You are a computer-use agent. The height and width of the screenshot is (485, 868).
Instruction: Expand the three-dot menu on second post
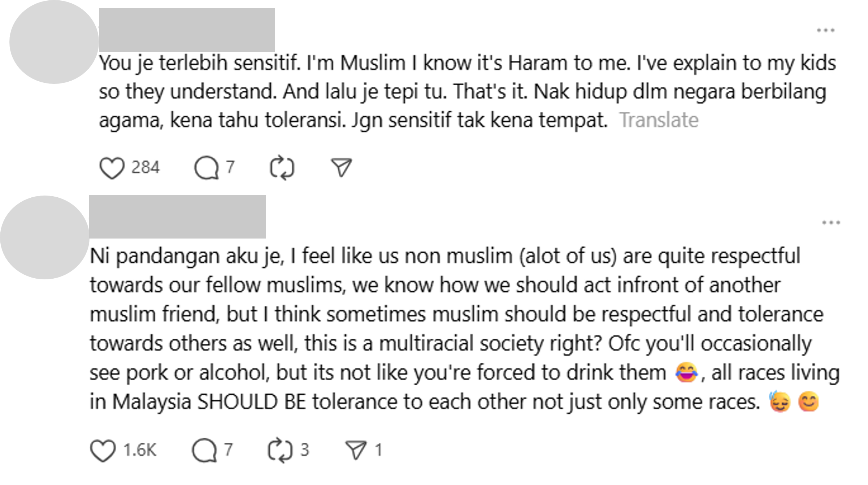pyautogui.click(x=831, y=223)
